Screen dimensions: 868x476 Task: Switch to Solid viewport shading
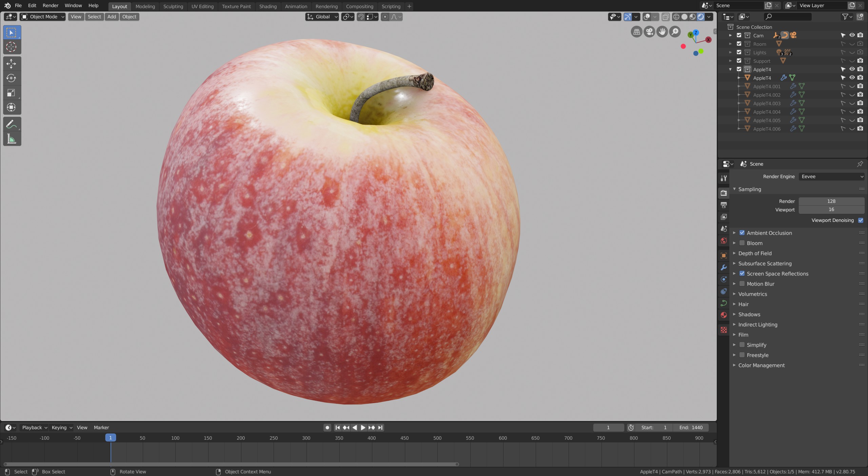684,17
